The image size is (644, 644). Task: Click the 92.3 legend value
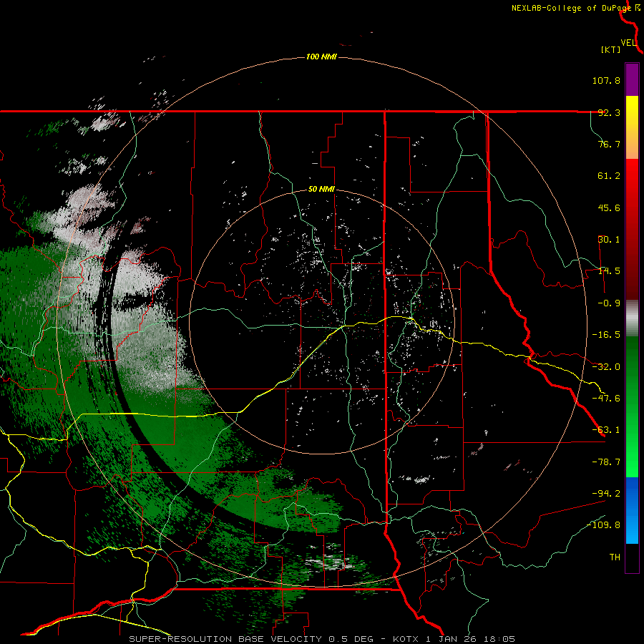coord(609,112)
